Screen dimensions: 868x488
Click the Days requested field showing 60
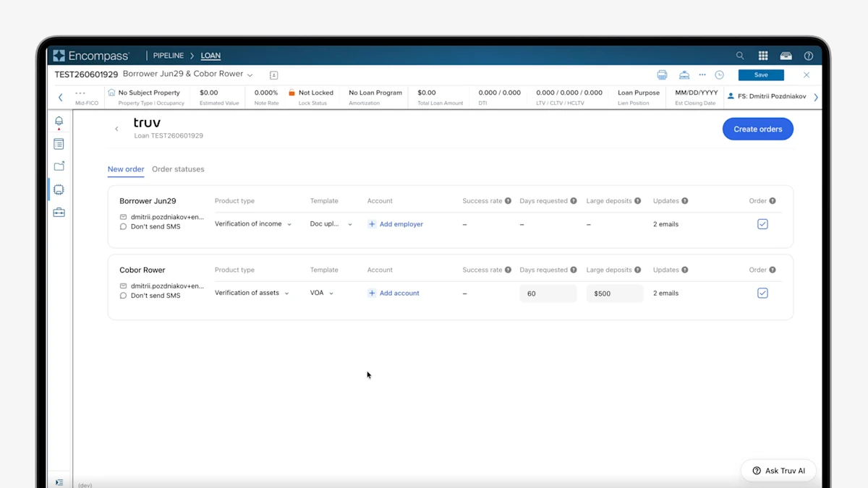548,293
